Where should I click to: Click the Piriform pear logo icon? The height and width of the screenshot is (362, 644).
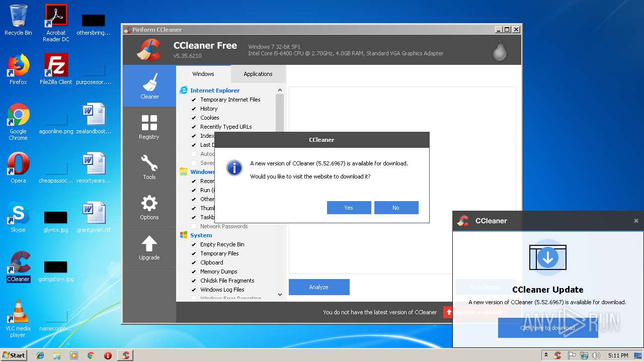[500, 50]
